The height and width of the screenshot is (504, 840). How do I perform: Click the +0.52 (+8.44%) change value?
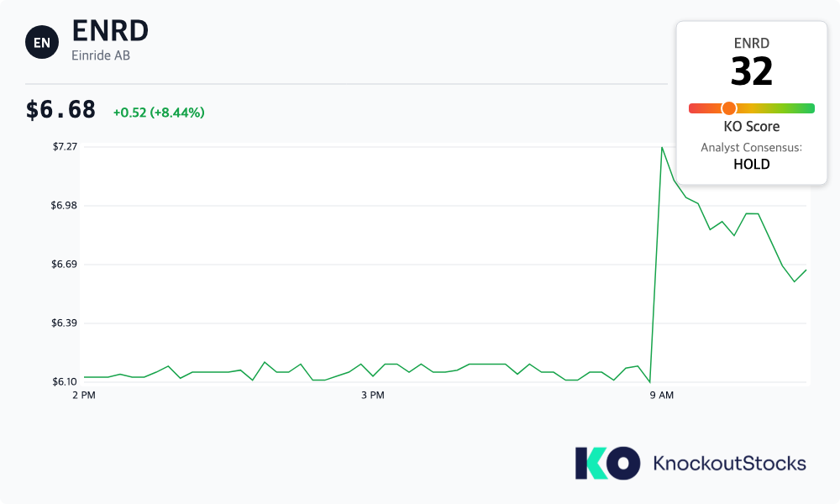click(159, 113)
